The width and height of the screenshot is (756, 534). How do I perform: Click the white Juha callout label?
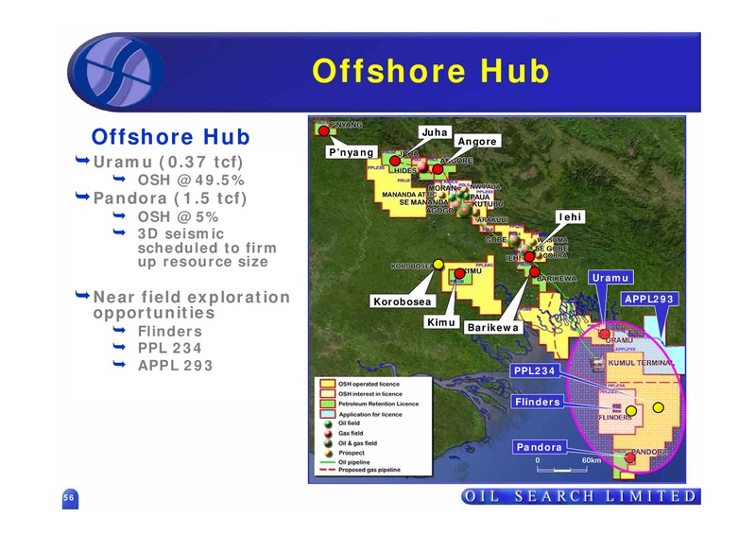tap(435, 132)
